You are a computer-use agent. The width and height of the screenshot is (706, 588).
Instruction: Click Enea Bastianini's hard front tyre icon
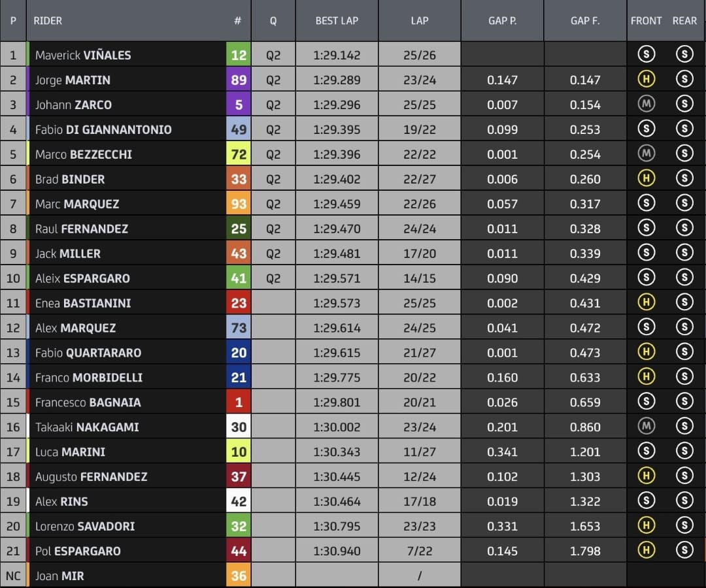(x=646, y=303)
